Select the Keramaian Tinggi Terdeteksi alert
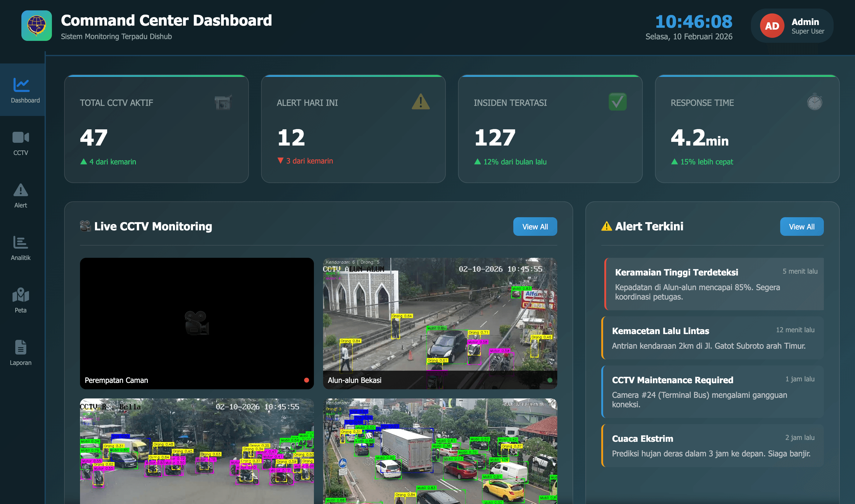This screenshot has width=855, height=504. point(714,285)
